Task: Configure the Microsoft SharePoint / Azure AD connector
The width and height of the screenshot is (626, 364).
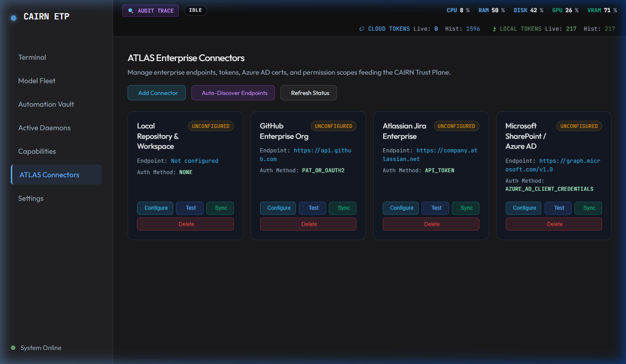Action: (x=524, y=208)
